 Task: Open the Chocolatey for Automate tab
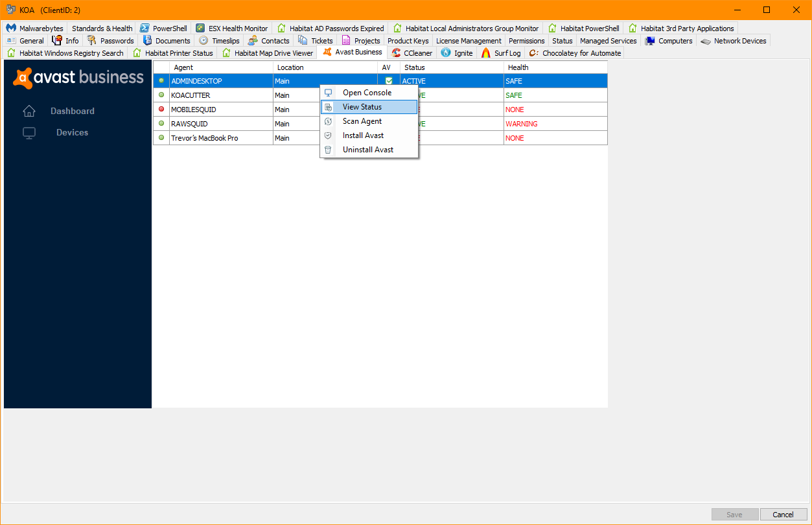point(575,53)
